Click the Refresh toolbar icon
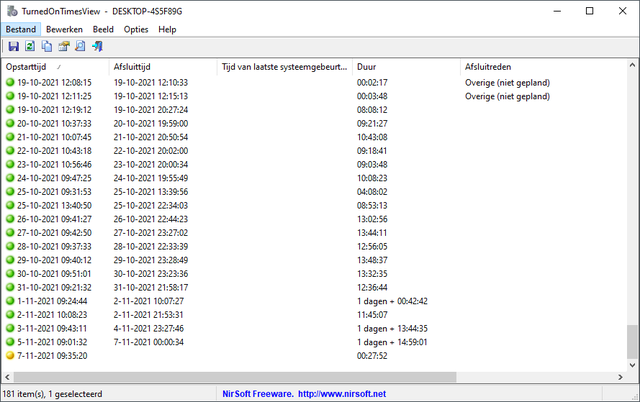The height and width of the screenshot is (402, 640). 30,47
